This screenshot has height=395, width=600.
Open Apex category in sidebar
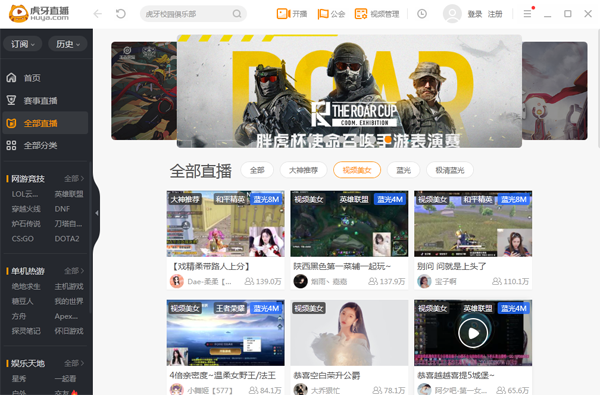click(x=66, y=316)
